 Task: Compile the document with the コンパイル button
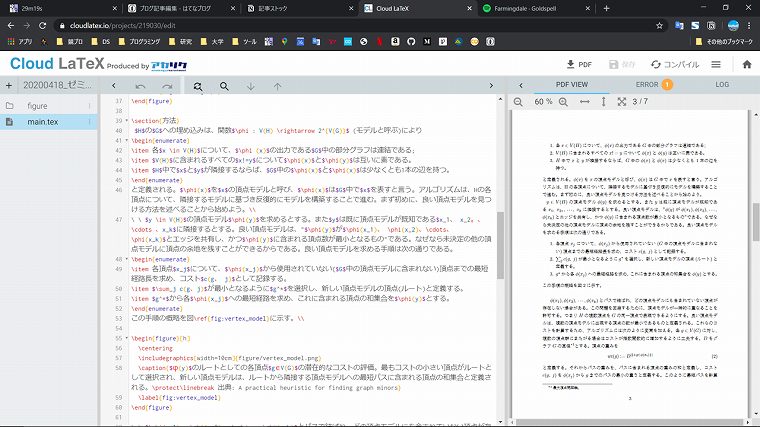(675, 64)
